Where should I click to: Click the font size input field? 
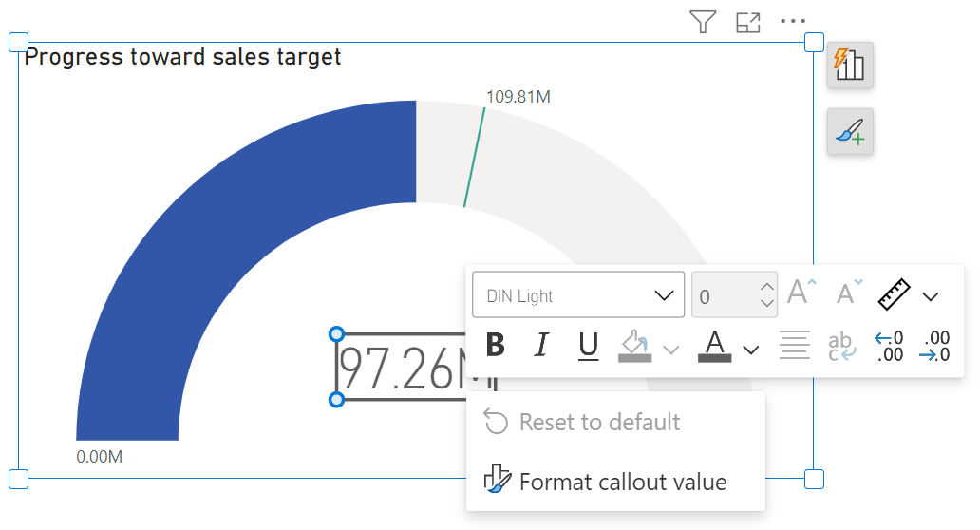(724, 296)
